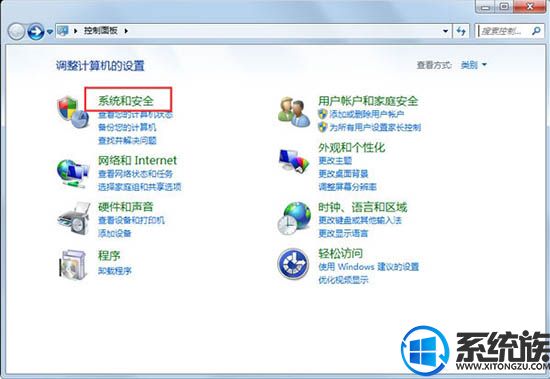Open 更改桌面背景 link
The image size is (550, 379).
[343, 174]
